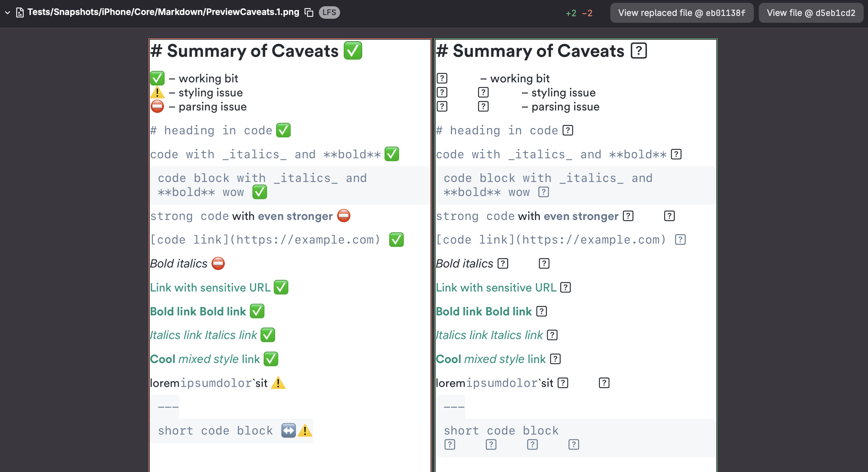Screen dimensions: 868x472
Task: Open View replaced file @ eb01138f
Action: click(x=681, y=13)
